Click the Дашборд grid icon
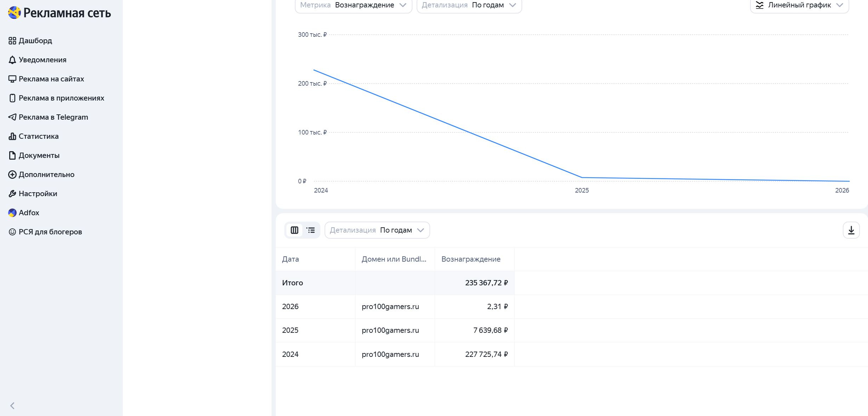 pyautogui.click(x=12, y=41)
